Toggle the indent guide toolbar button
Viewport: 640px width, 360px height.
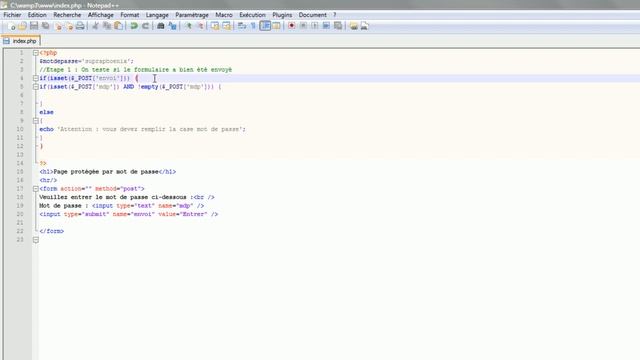pos(265,26)
